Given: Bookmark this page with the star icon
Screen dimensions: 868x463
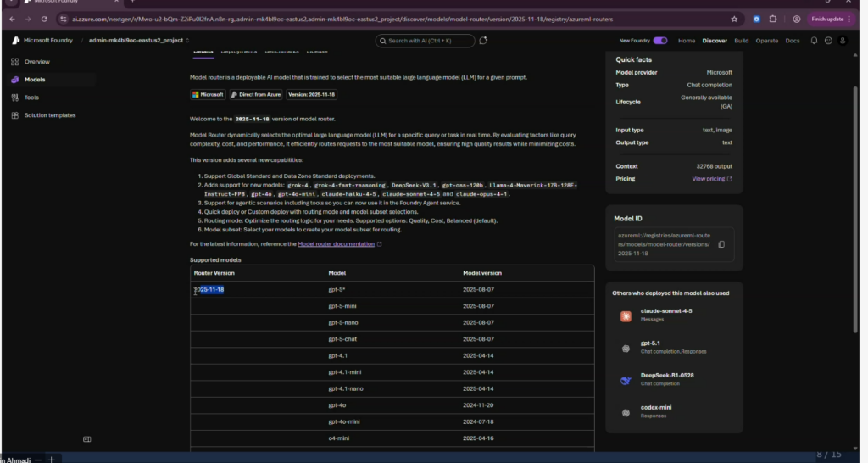Looking at the screenshot, I should [x=734, y=19].
